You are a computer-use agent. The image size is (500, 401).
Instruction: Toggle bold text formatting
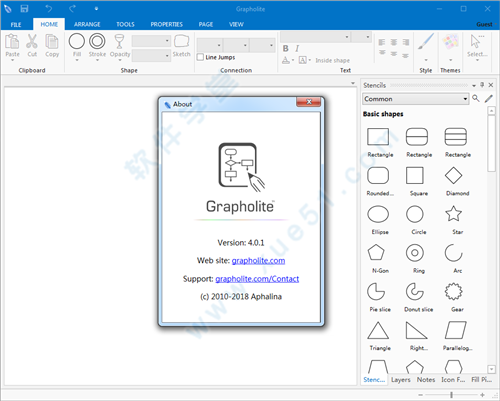click(x=286, y=49)
